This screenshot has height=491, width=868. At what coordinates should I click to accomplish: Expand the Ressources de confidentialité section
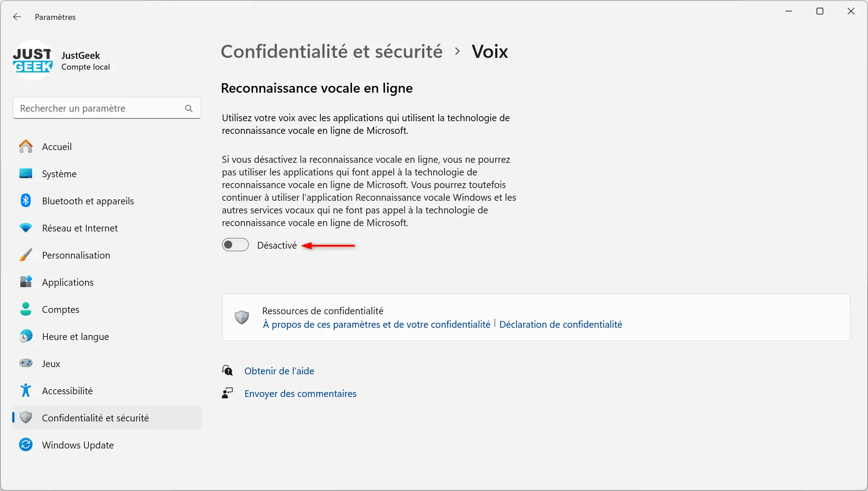point(323,310)
